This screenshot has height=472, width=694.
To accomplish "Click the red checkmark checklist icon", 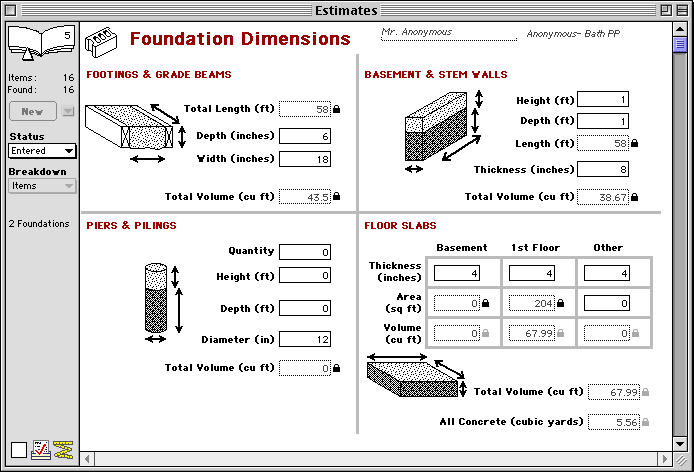I will (41, 449).
